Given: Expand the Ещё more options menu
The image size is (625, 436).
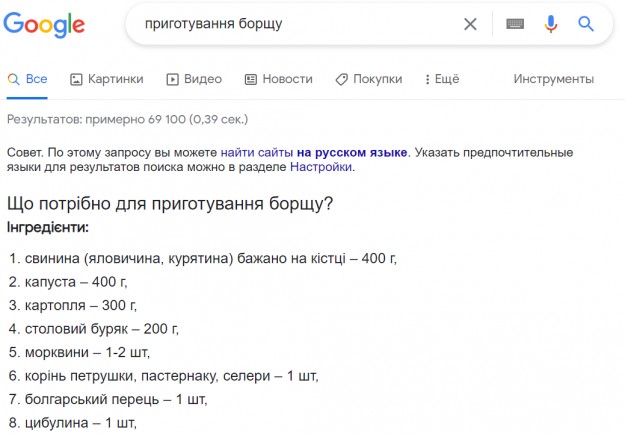Looking at the screenshot, I should [x=441, y=79].
